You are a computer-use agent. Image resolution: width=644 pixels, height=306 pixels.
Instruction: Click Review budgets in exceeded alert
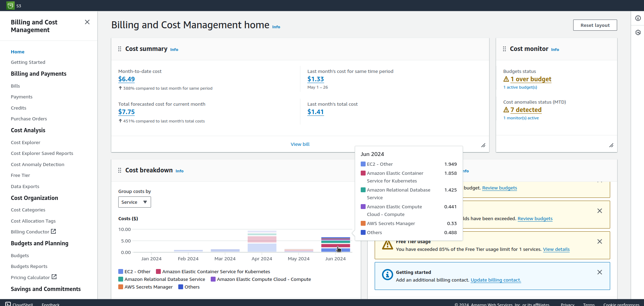pos(535,218)
